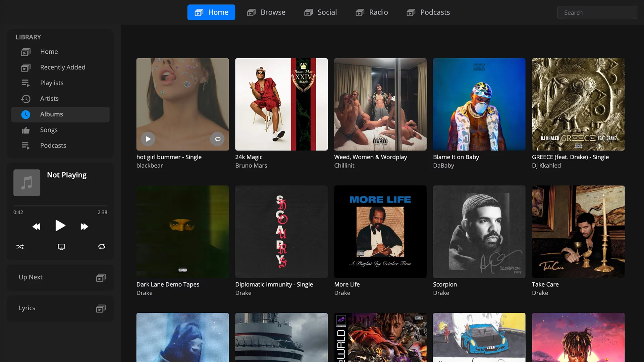The height and width of the screenshot is (362, 644).
Task: Click the repeat icon in playback controls
Action: click(101, 247)
